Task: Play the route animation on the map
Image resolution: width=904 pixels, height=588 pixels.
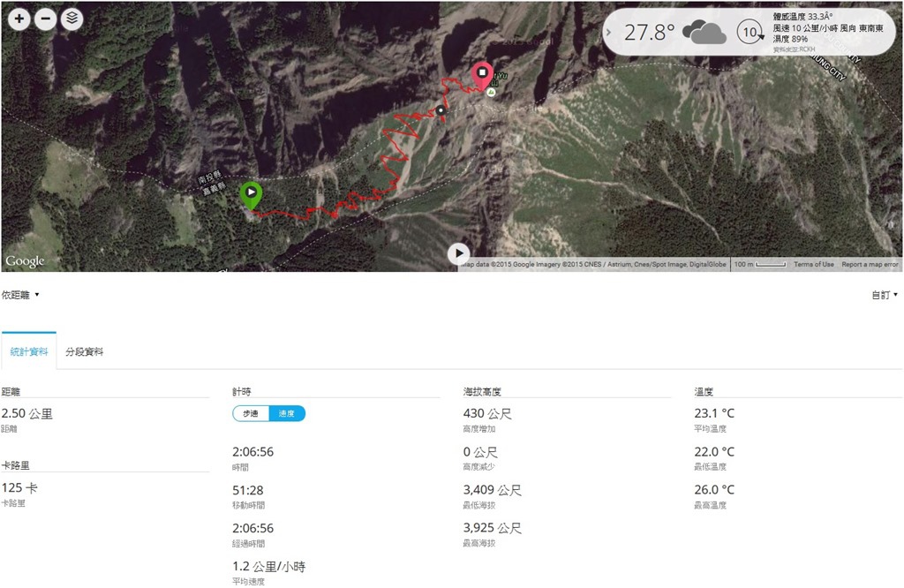Action: 459,253
